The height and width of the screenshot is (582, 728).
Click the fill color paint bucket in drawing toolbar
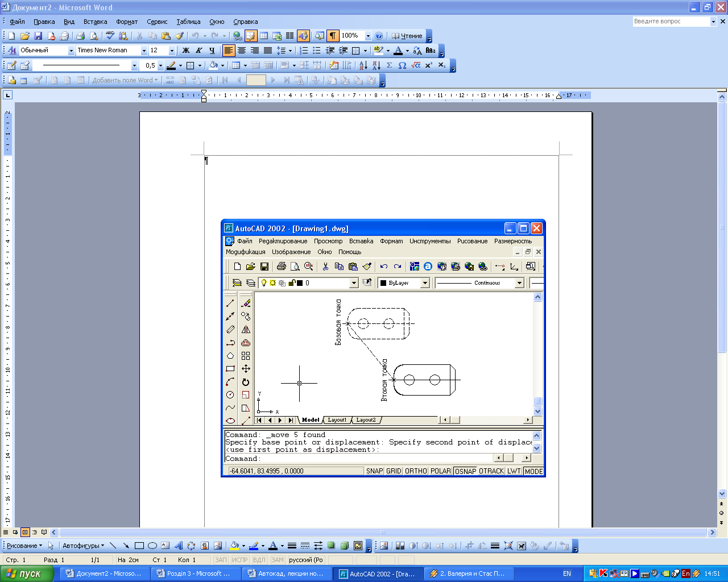tap(234, 546)
